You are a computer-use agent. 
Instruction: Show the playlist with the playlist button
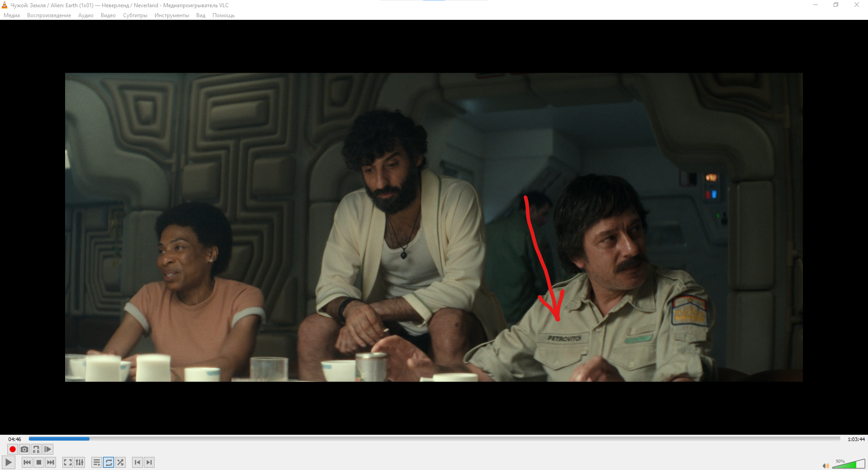(97, 462)
